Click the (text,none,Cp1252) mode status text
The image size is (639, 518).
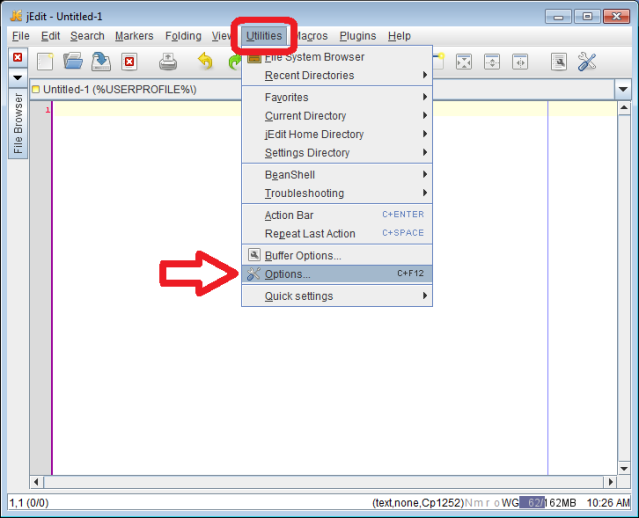[x=418, y=503]
